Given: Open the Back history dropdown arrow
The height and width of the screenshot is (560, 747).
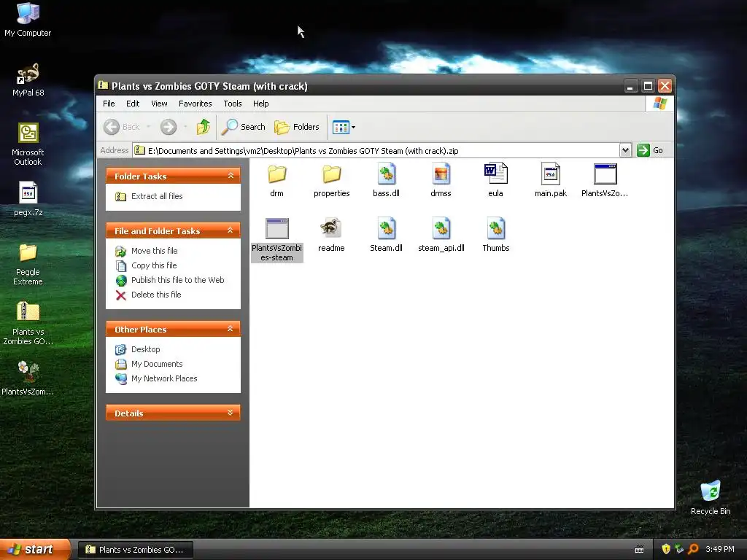Looking at the screenshot, I should (148, 127).
